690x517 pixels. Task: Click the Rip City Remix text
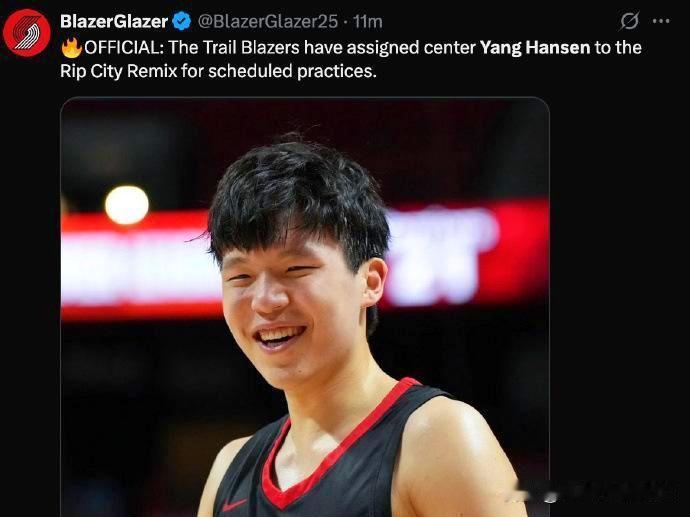pos(118,71)
